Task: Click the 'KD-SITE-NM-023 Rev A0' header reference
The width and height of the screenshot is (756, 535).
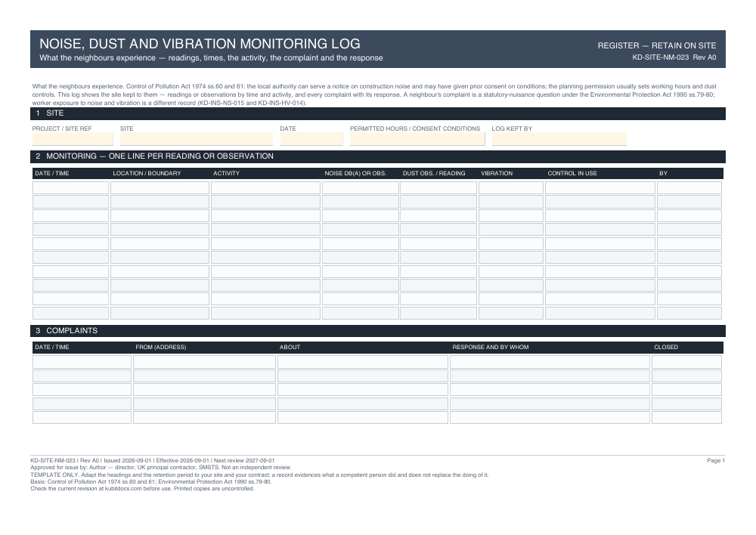Action: [674, 57]
